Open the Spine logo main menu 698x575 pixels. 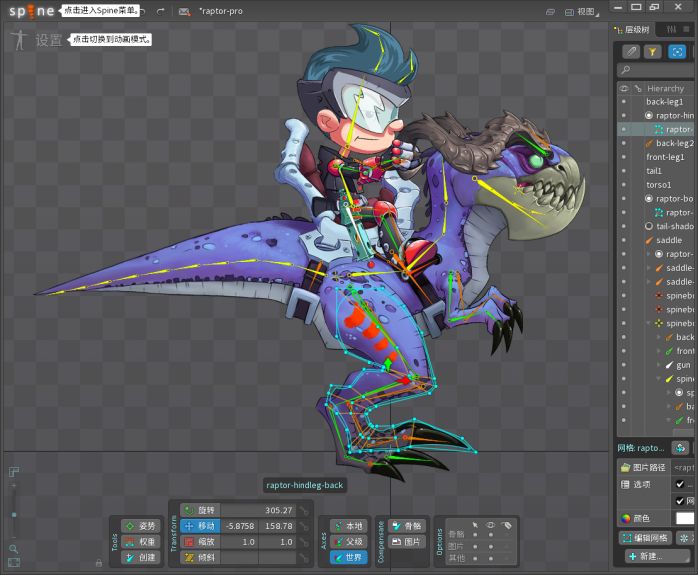31,11
